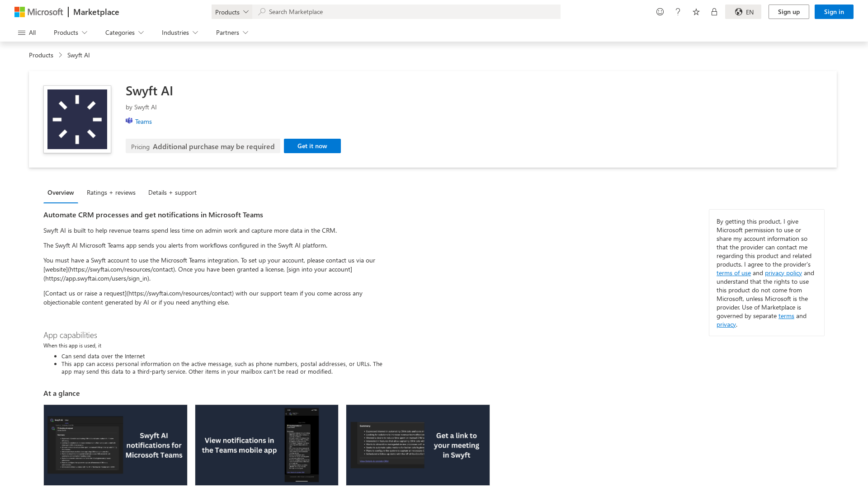Viewport: 868px width, 488px height.
Task: Click the Swyft AI app logo
Action: tap(77, 119)
